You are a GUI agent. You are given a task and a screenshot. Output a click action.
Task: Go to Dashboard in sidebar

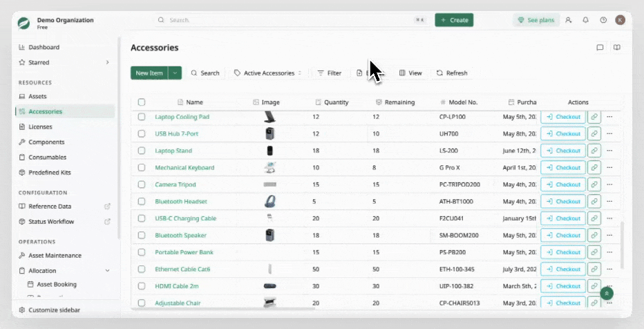(65, 47)
